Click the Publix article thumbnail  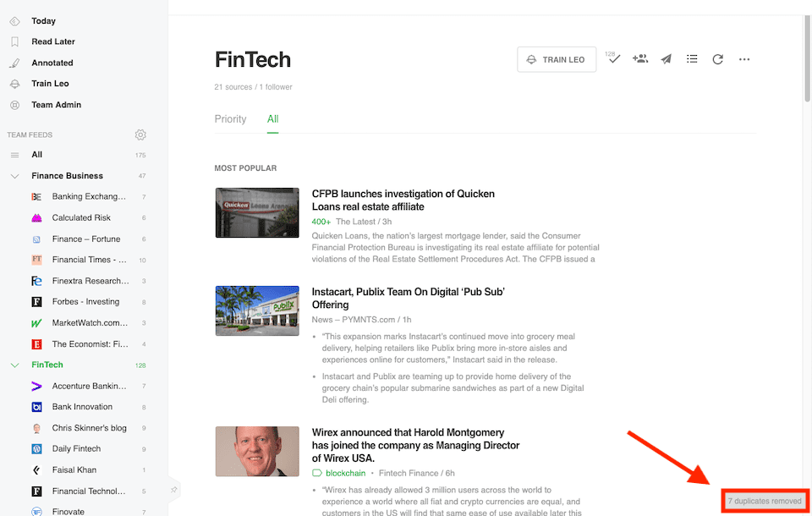pyautogui.click(x=257, y=310)
